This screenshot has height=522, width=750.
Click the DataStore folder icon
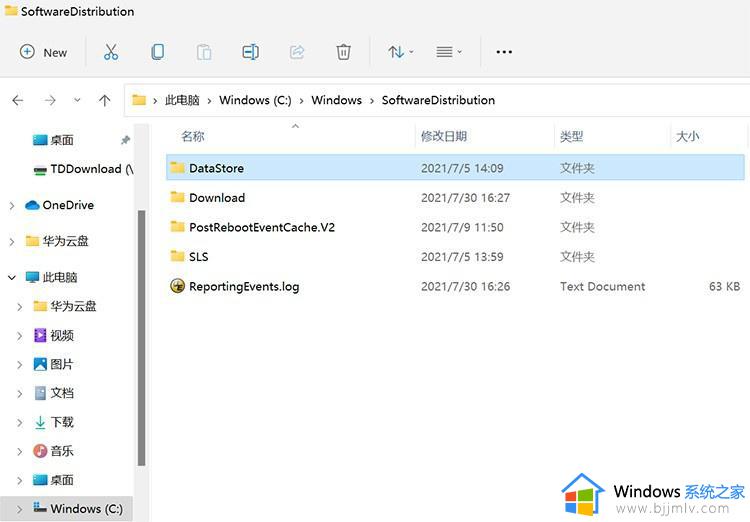pyautogui.click(x=177, y=167)
